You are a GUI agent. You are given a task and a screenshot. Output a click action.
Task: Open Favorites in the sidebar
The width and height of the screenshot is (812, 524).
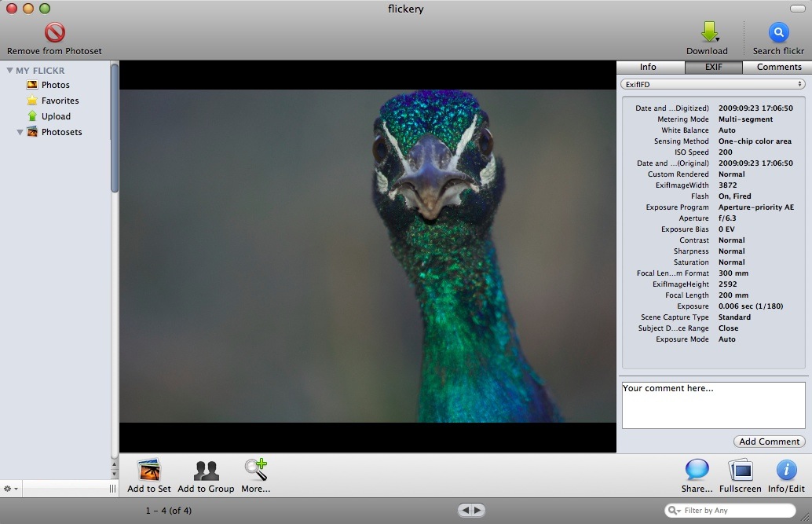[58, 101]
